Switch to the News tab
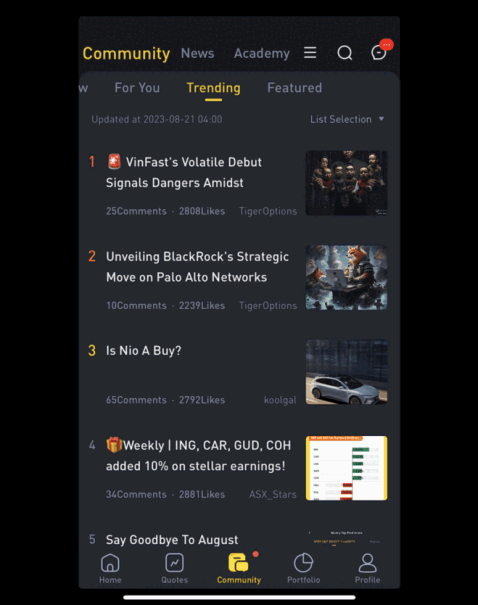This screenshot has width=478, height=605. [x=198, y=53]
